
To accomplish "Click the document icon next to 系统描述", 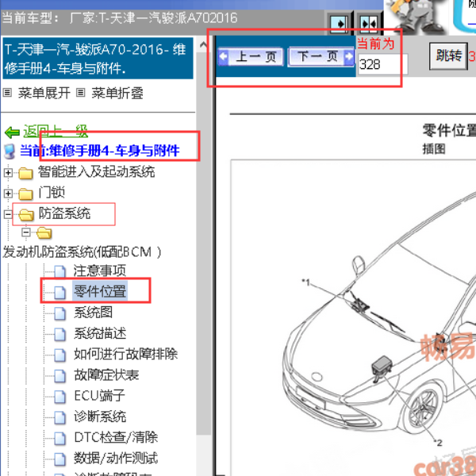I will click(x=59, y=334).
